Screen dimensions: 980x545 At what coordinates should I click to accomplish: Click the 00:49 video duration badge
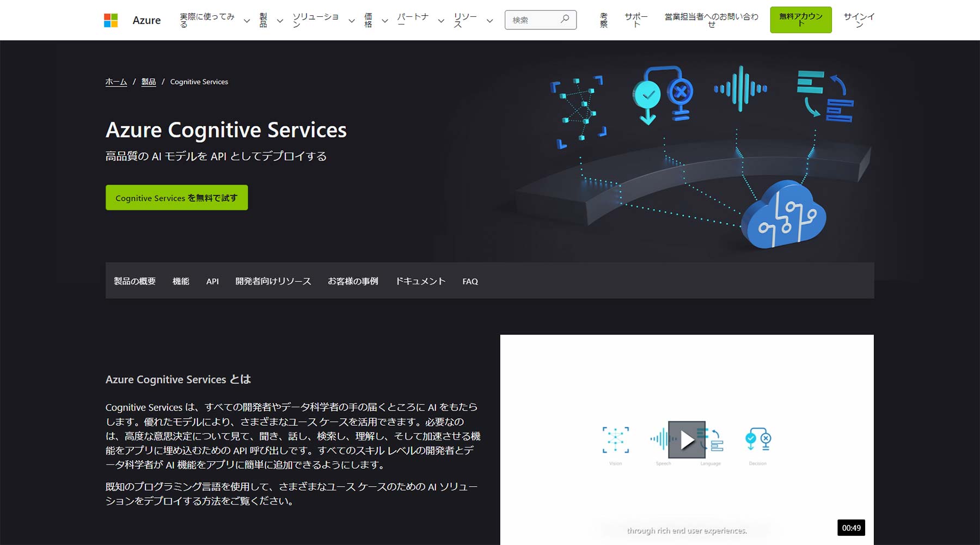click(852, 528)
